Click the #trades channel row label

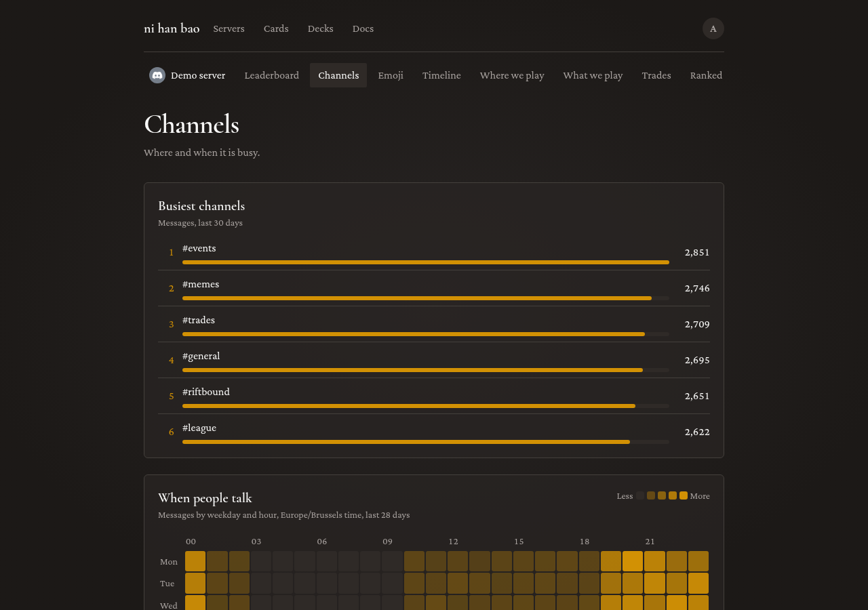(x=199, y=320)
